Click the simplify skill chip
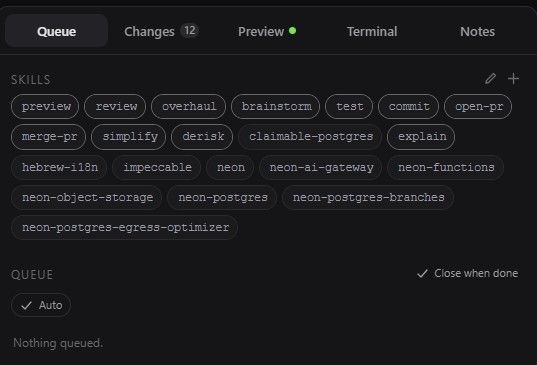537x365 pixels. tap(129, 137)
